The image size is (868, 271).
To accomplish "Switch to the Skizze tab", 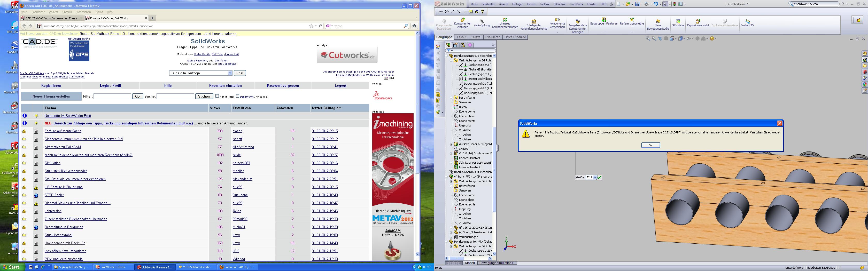I will pos(476,37).
